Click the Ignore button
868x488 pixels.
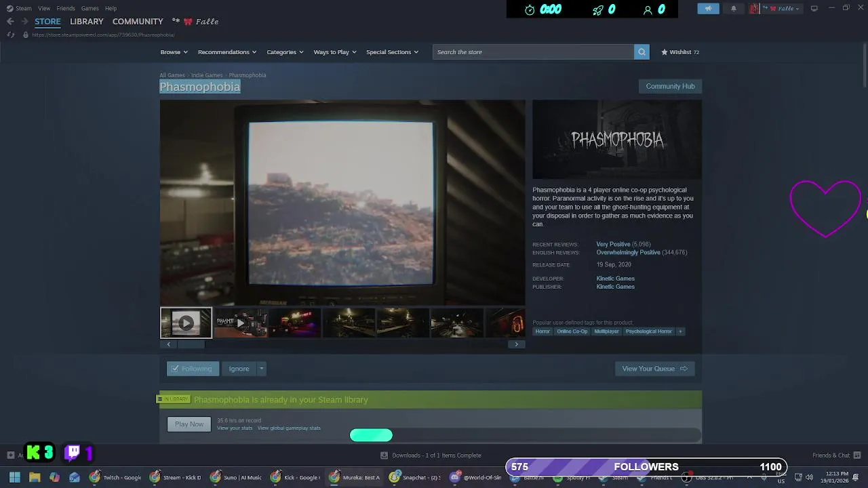pyautogui.click(x=239, y=369)
